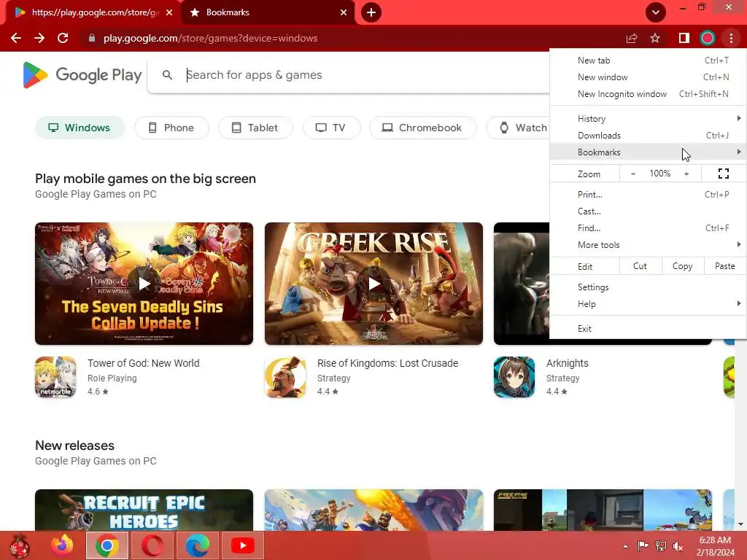Go forward using the browser forward arrow

pyautogui.click(x=39, y=38)
